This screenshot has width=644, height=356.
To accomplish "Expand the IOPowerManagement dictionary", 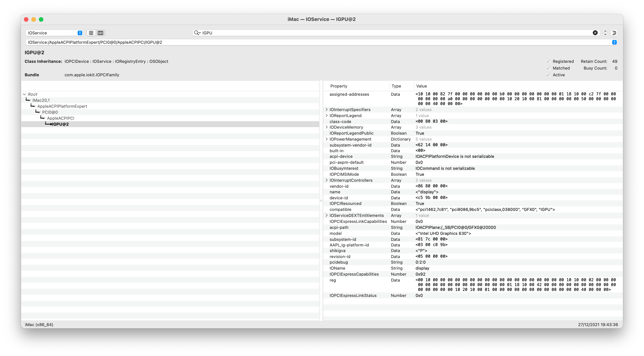I will point(327,139).
